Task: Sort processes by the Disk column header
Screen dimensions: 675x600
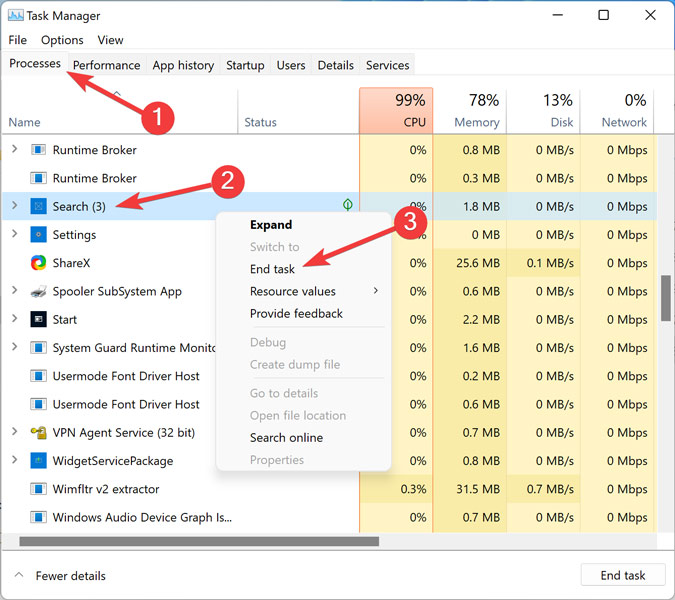Action: (x=543, y=111)
